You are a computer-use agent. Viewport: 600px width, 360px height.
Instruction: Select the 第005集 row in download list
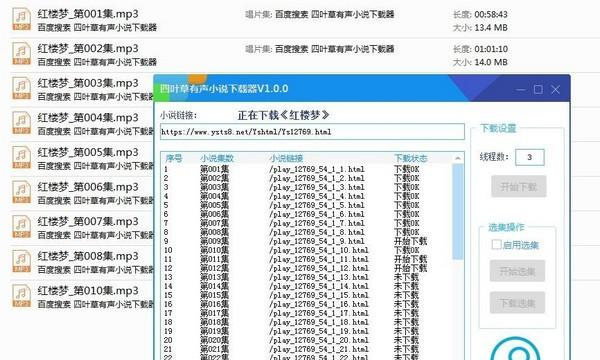click(x=306, y=205)
